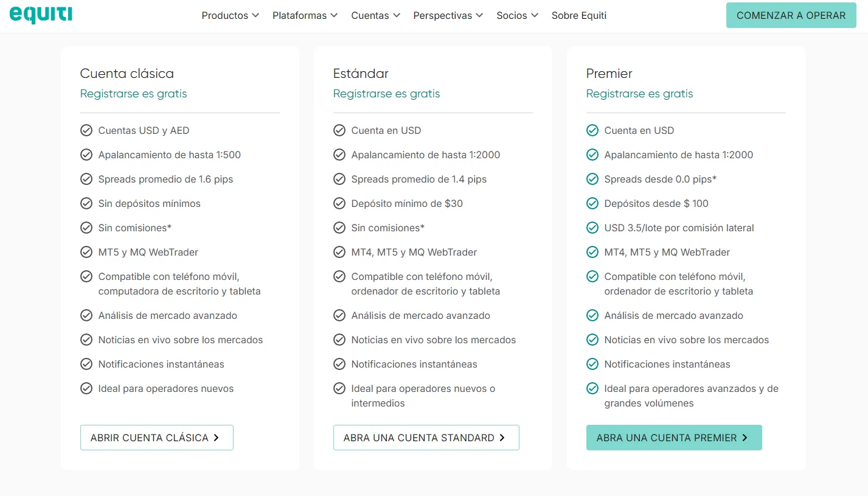
Task: Click ABRA UNA CUENTA STANDARD button
Action: click(x=426, y=438)
